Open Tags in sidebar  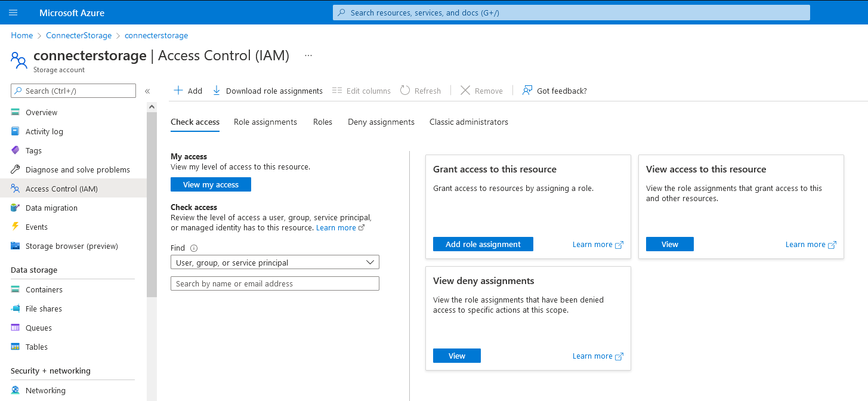[33, 150]
